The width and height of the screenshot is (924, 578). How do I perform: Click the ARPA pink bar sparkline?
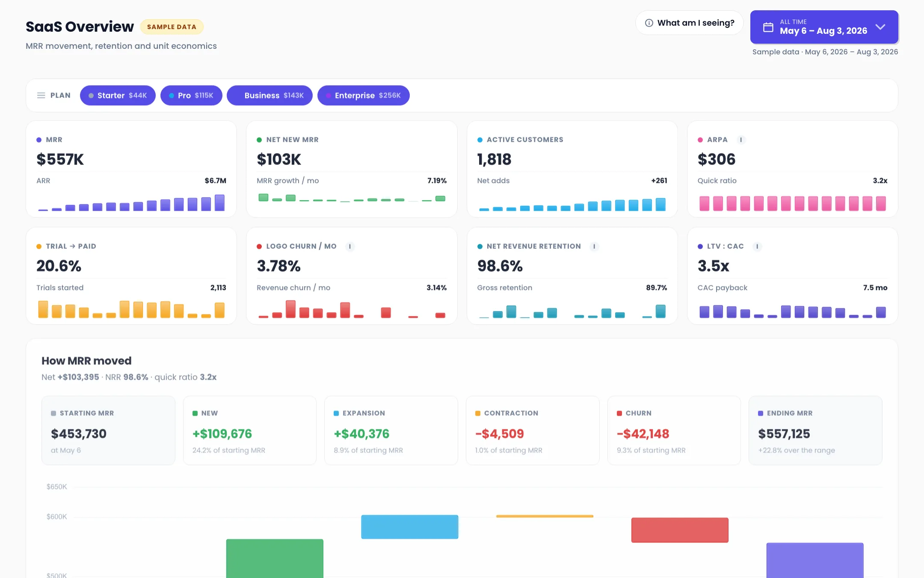pos(792,203)
